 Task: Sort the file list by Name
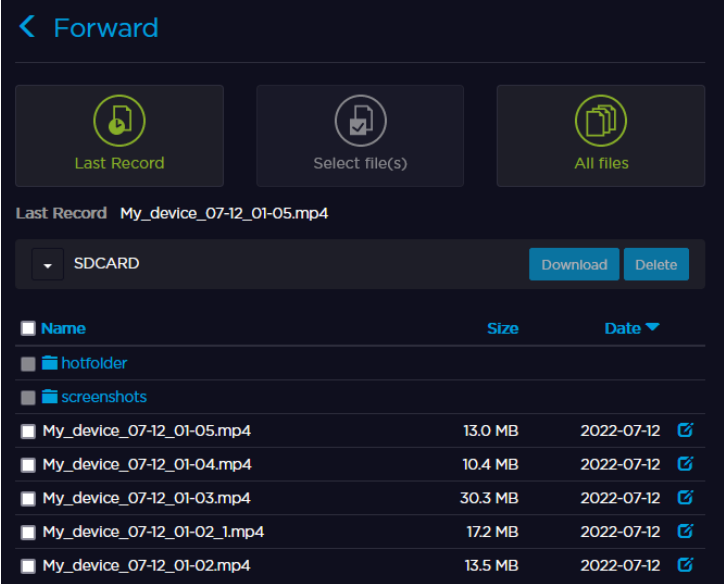click(63, 328)
